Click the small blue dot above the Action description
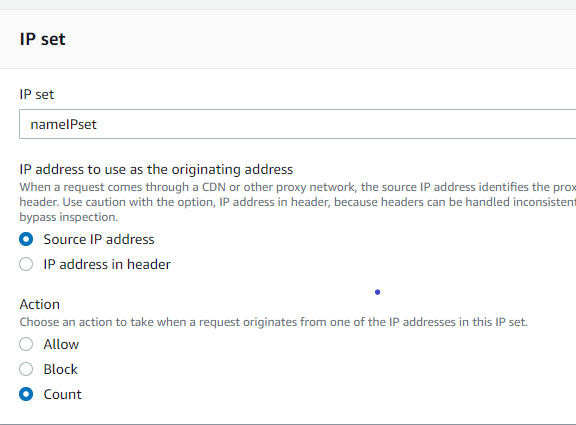576x425 pixels. [x=377, y=292]
